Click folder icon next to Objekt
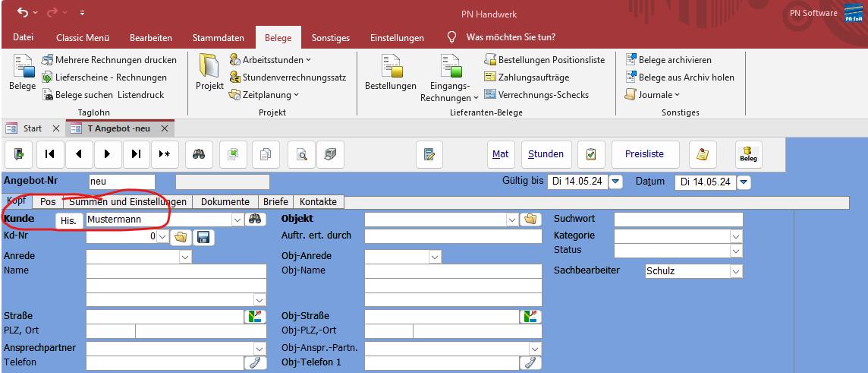The width and height of the screenshot is (868, 373). 530,219
